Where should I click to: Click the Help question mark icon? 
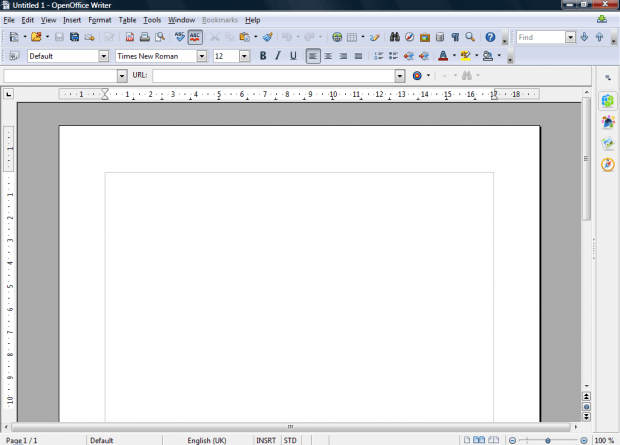tap(490, 37)
